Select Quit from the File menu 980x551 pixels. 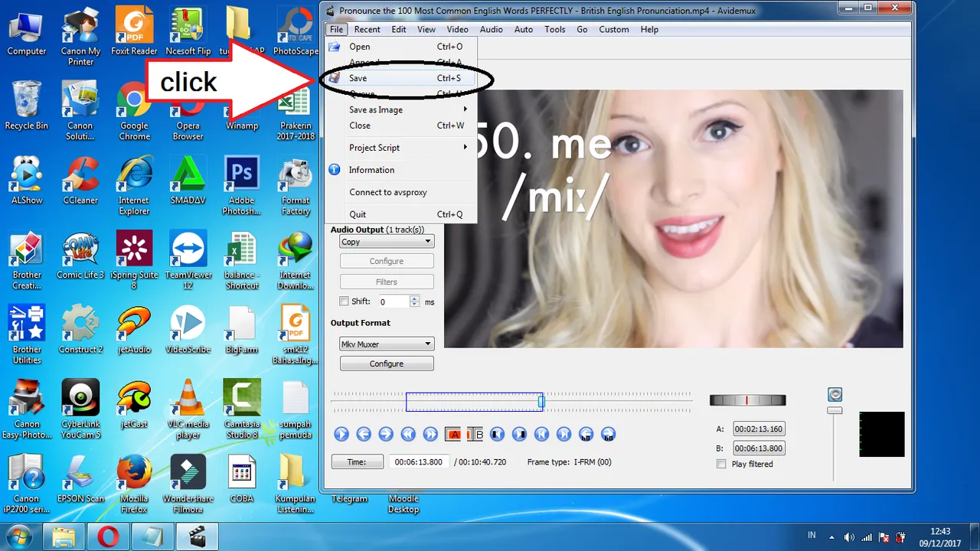pyautogui.click(x=401, y=214)
